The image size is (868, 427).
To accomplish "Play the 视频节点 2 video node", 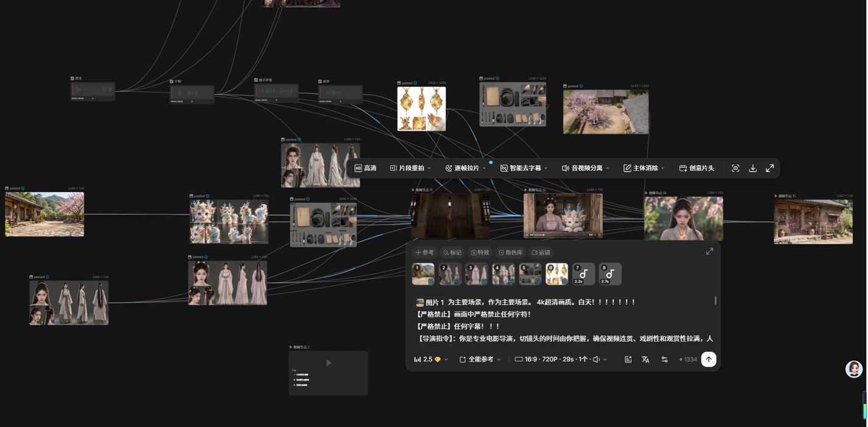I will tap(329, 363).
